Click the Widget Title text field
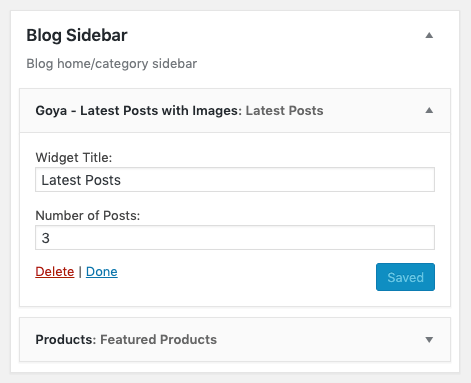The width and height of the screenshot is (471, 383). tap(235, 180)
